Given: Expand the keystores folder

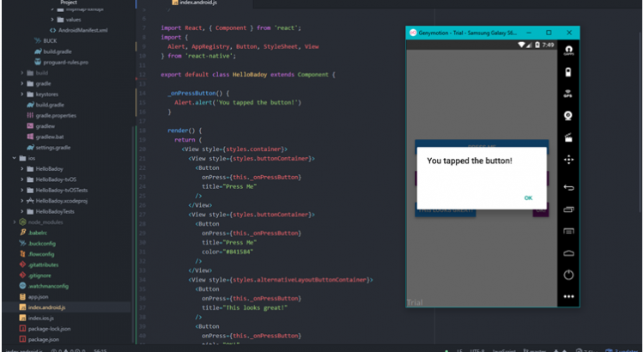Looking at the screenshot, I should 48,94.
